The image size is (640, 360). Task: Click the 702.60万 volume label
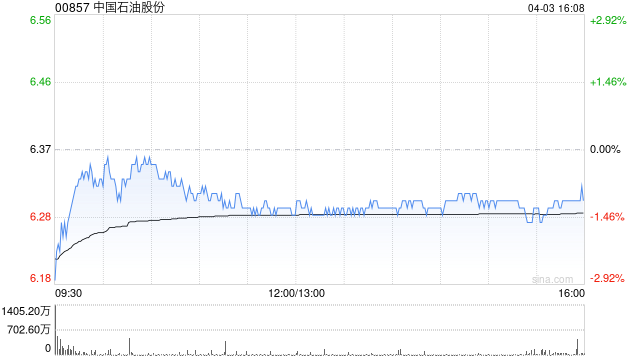(x=28, y=329)
